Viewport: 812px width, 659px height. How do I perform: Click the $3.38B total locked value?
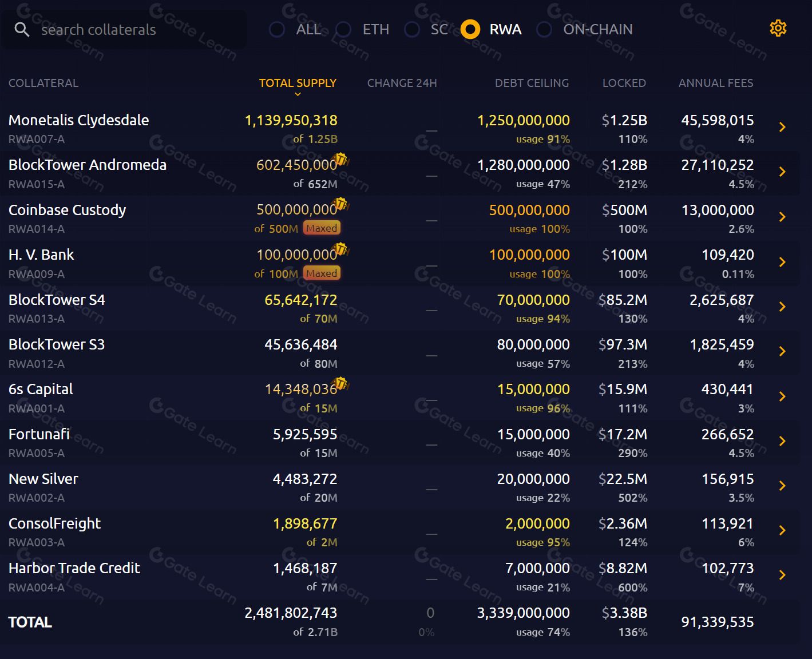pyautogui.click(x=624, y=613)
